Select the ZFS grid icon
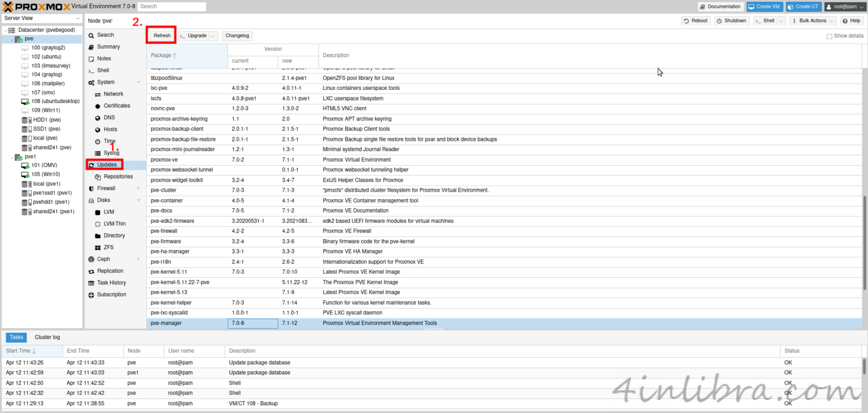The width and height of the screenshot is (868, 413). pos(98,247)
